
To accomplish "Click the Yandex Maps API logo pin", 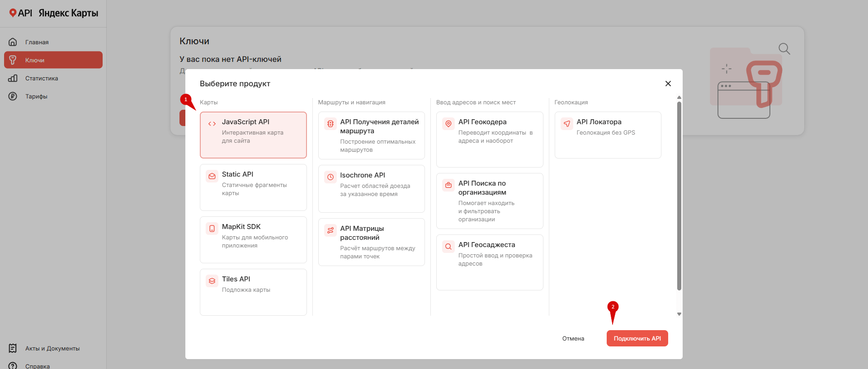I will [x=13, y=13].
